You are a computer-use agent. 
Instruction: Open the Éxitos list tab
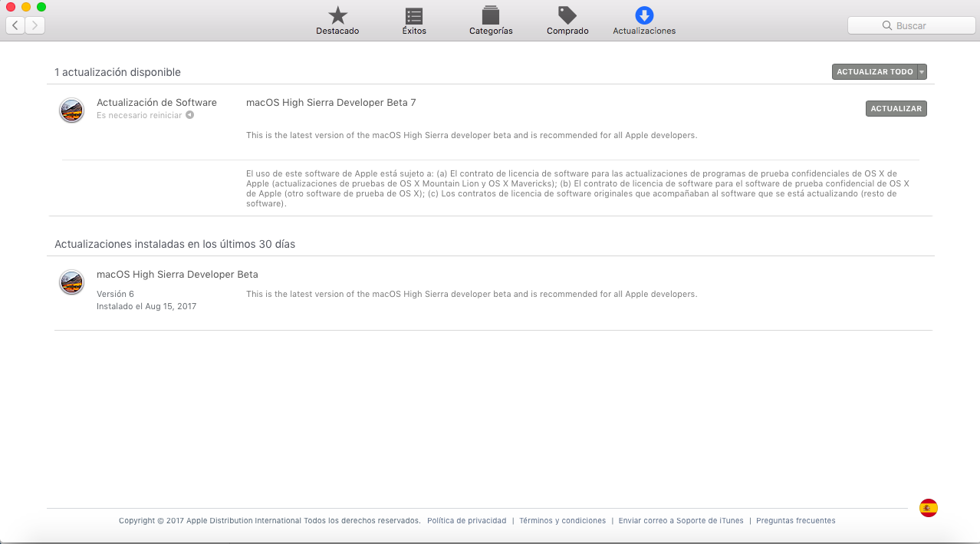(414, 21)
